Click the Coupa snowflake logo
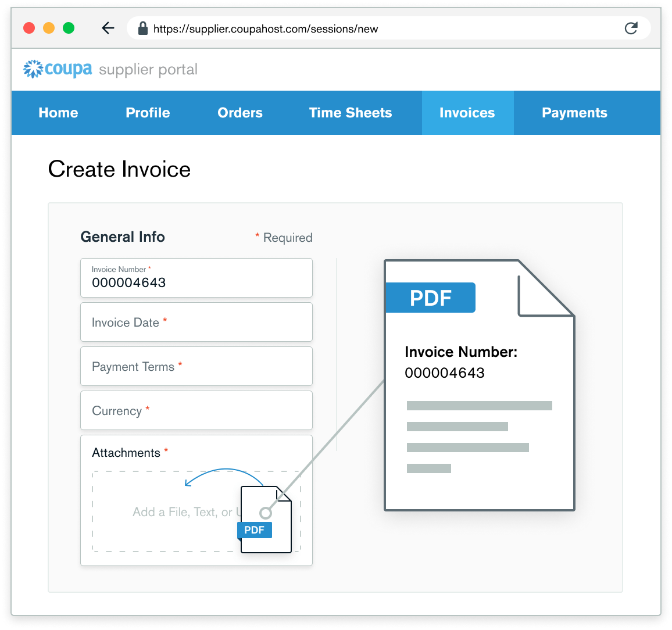This screenshot has width=672, height=630. 33,69
